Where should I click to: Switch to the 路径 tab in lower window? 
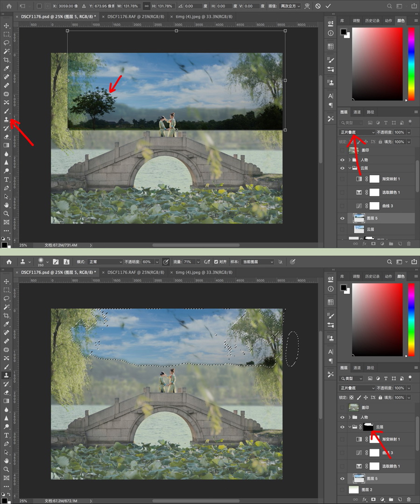point(371,368)
